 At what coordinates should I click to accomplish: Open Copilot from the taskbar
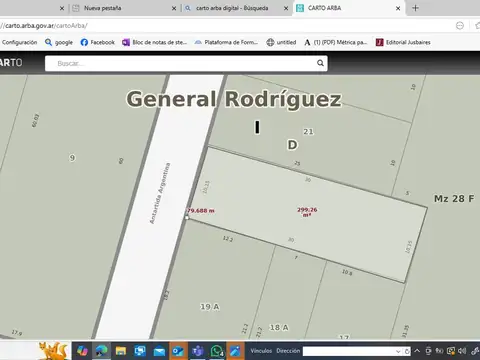pyautogui.click(x=82, y=351)
